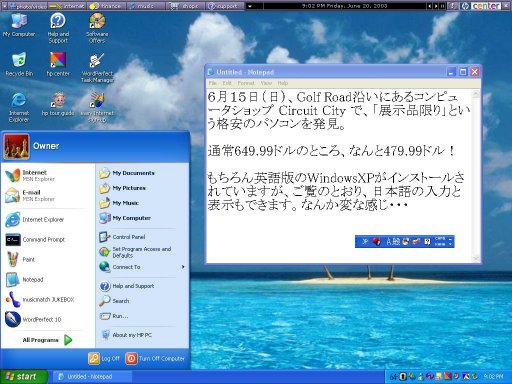
Task: Launch hp tour guide desktop shortcut
Action: [58, 104]
